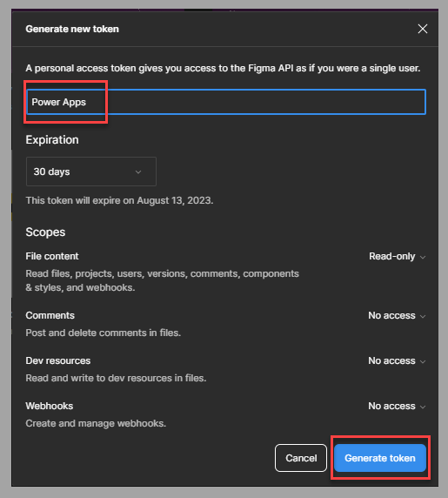The height and width of the screenshot is (498, 448).
Task: Click the Webhooks scope label
Action: pos(50,406)
